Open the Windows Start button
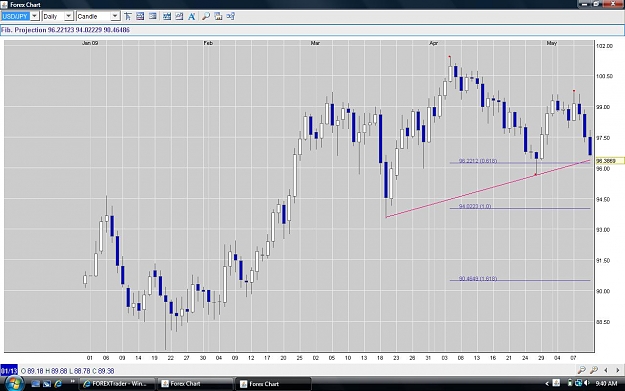 14,384
